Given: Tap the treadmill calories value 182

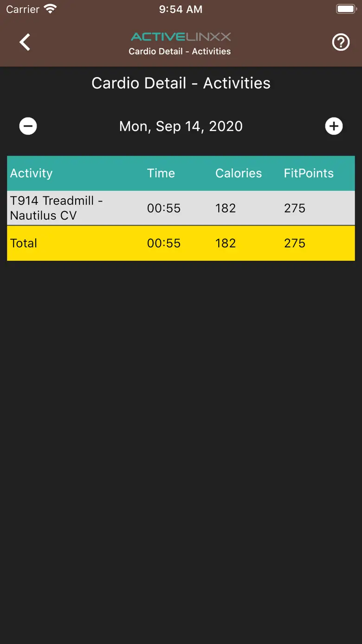Looking at the screenshot, I should [x=226, y=208].
